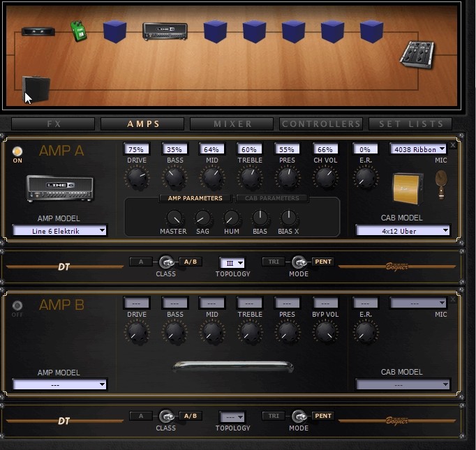Open the first DT Topology III dropdown

[232, 263]
